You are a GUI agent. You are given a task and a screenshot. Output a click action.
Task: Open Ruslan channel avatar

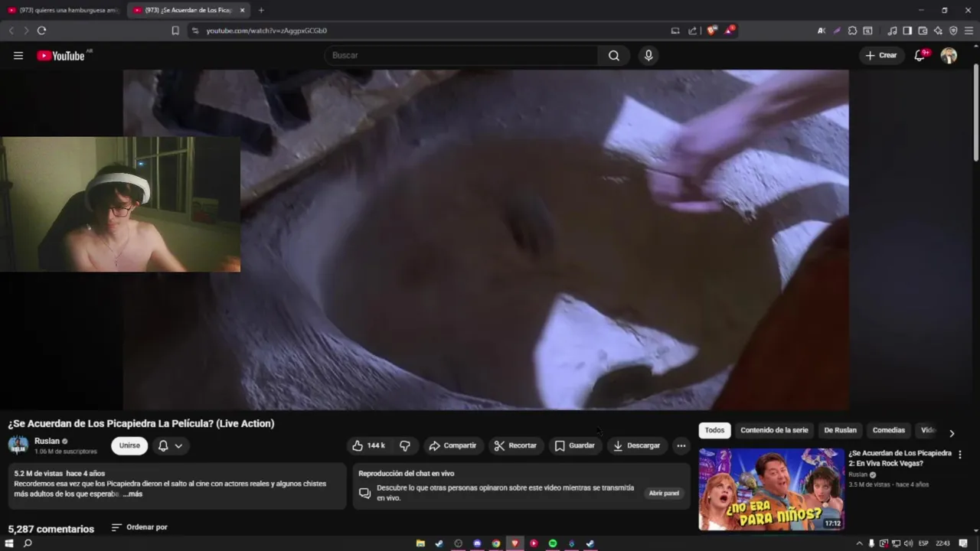point(18,445)
